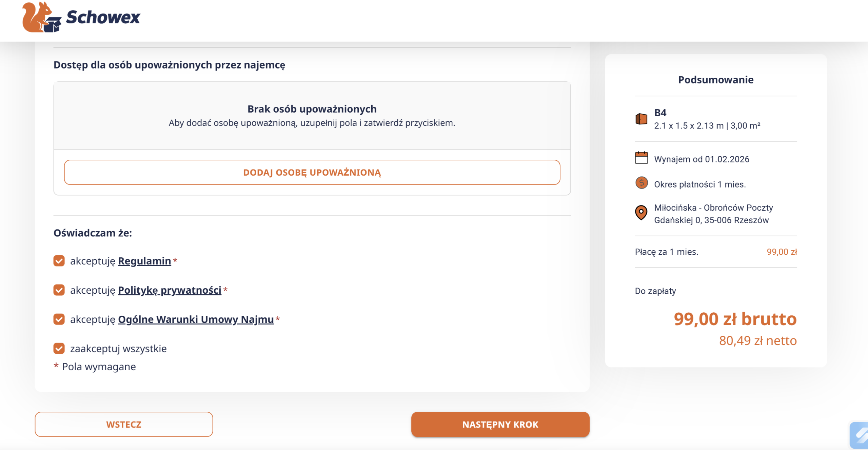The image size is (868, 450).
Task: Toggle the 'zaakceptuj wszystkie' checkbox
Action: 59,348
